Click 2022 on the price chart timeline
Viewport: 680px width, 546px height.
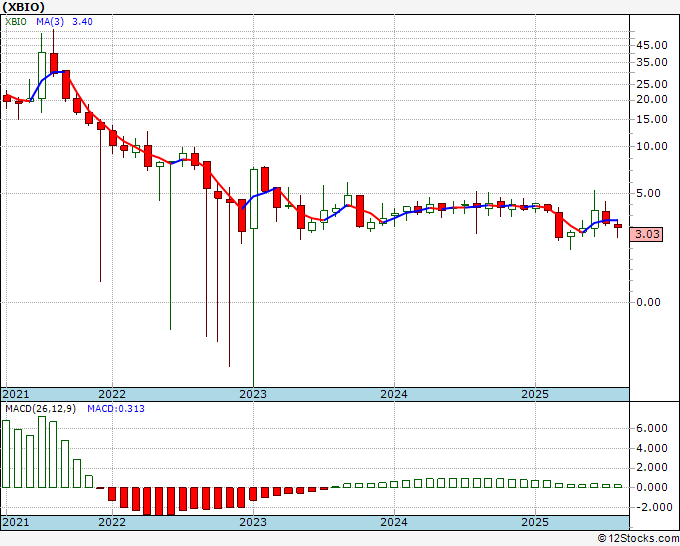[112, 394]
